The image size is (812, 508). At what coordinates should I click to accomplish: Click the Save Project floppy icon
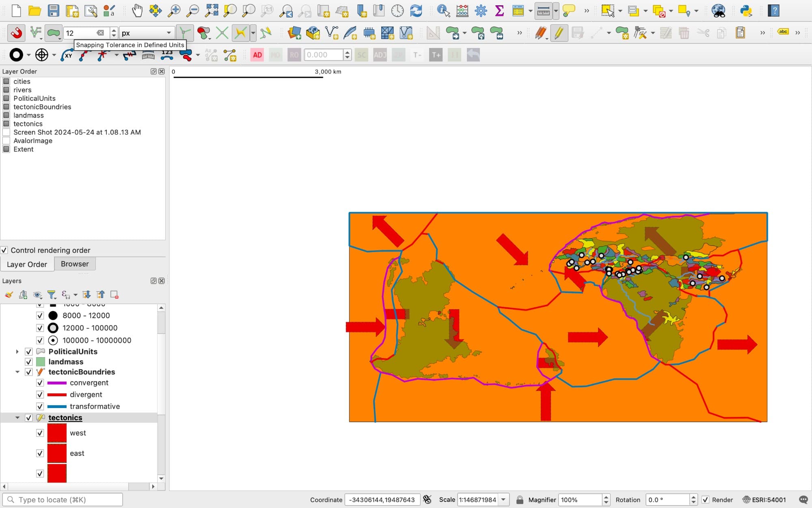click(54, 11)
